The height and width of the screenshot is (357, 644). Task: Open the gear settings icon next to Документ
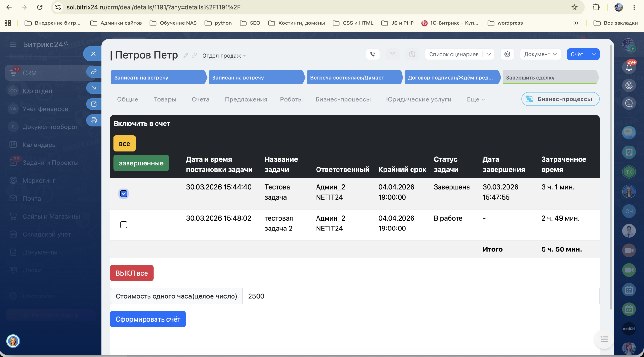click(x=507, y=54)
